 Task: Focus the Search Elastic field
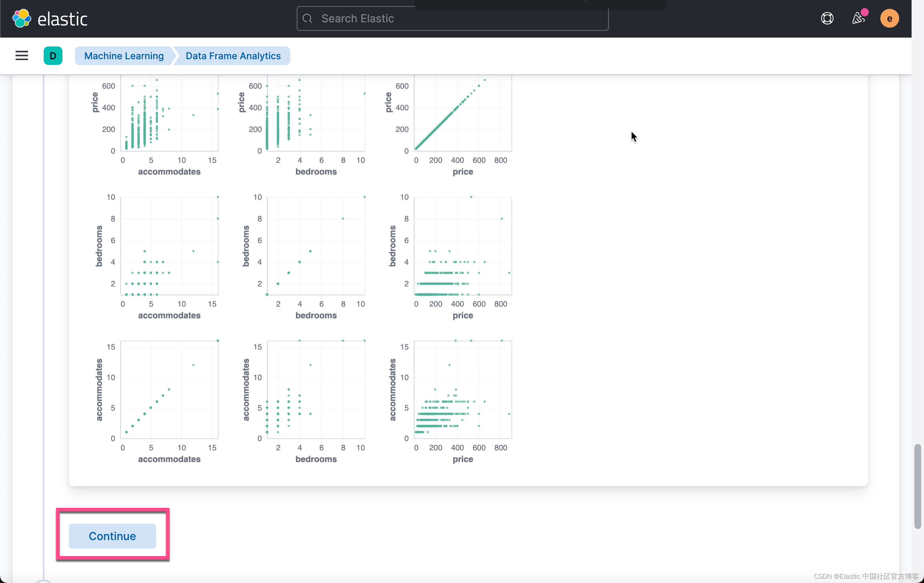(x=452, y=18)
